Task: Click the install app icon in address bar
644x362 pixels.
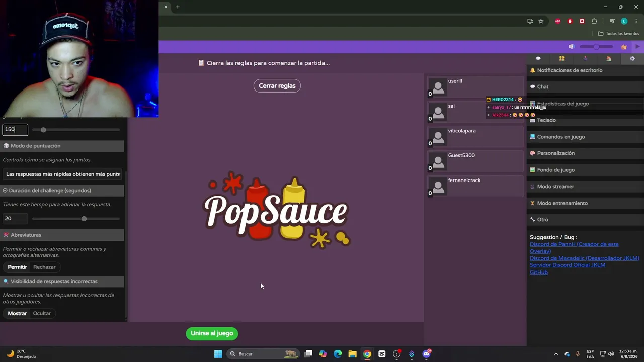Action: click(530, 21)
